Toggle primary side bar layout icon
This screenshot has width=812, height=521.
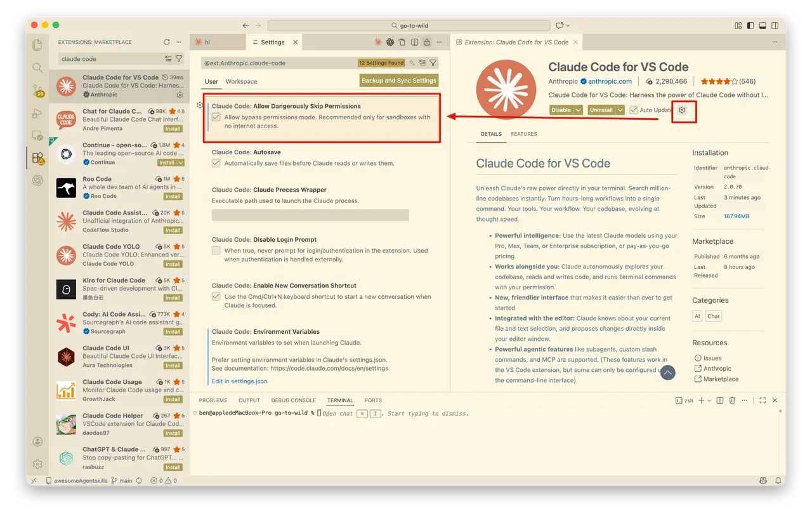point(750,25)
